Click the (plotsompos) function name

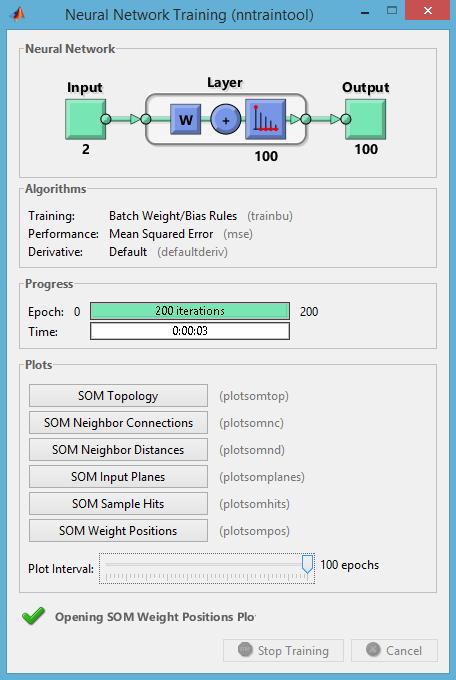[254, 531]
